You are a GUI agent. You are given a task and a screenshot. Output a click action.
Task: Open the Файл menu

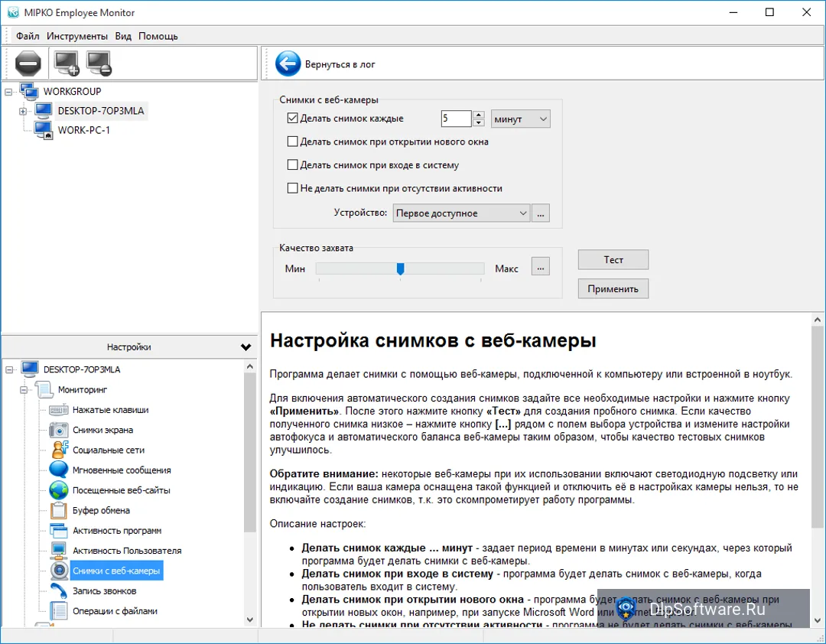point(28,37)
